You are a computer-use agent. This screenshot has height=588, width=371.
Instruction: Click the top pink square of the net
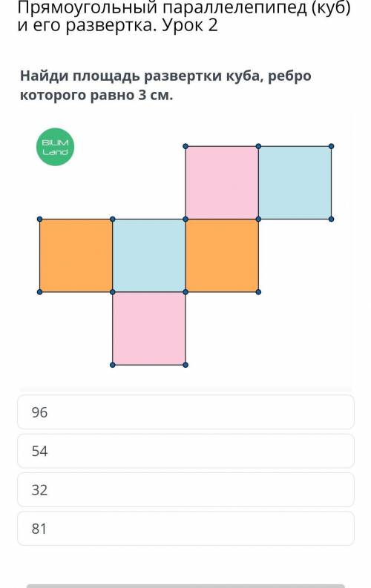pos(222,182)
